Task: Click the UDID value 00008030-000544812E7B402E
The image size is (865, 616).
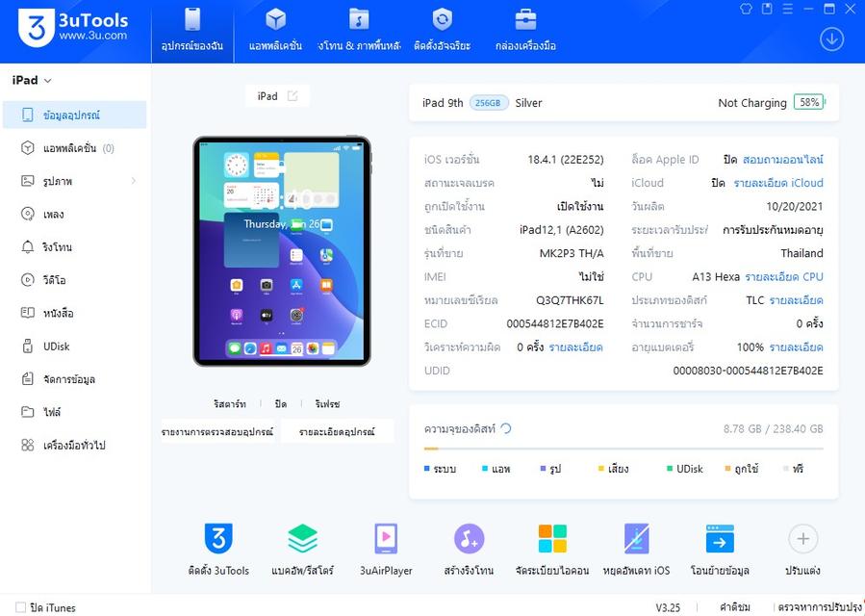Action: pyautogui.click(x=748, y=371)
